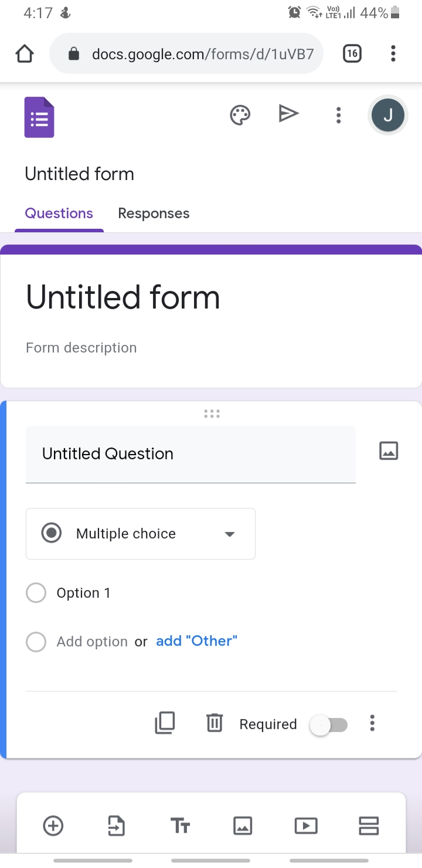This screenshot has height=868, width=422.
Task: Click the Untitled Question title field
Action: tap(190, 455)
